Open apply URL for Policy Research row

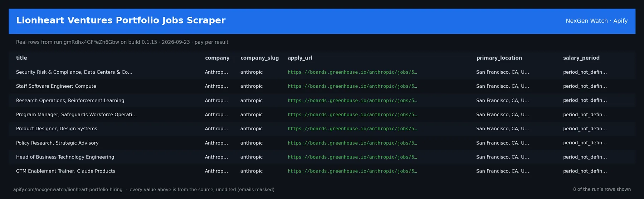pos(352,143)
